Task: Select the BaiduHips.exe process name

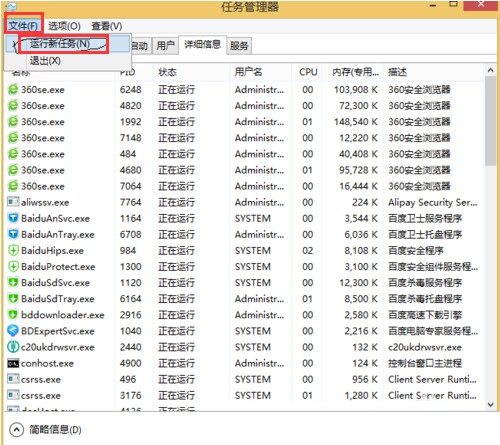Action: click(52, 251)
